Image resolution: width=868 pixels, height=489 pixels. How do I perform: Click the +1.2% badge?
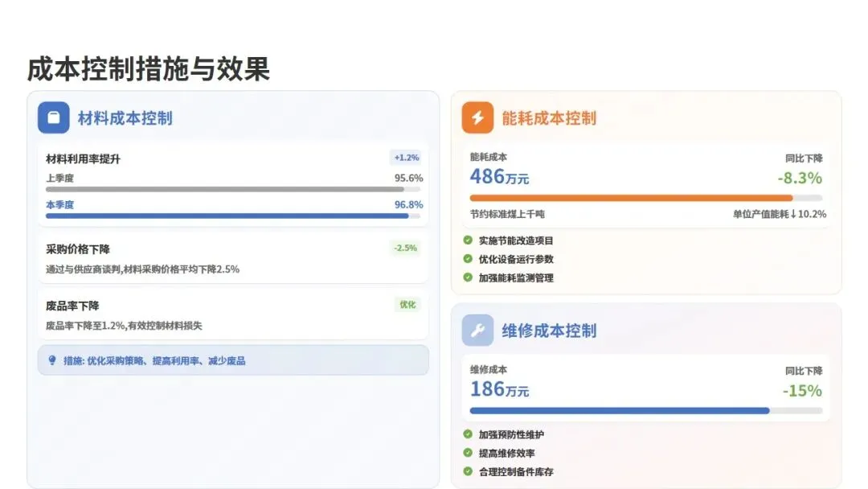(407, 158)
